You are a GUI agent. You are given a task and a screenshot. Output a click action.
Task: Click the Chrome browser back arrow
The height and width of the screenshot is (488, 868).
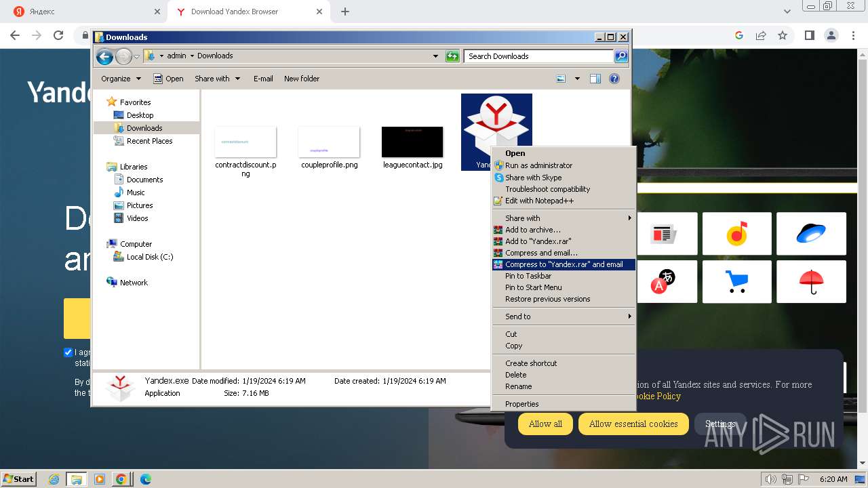[15, 35]
